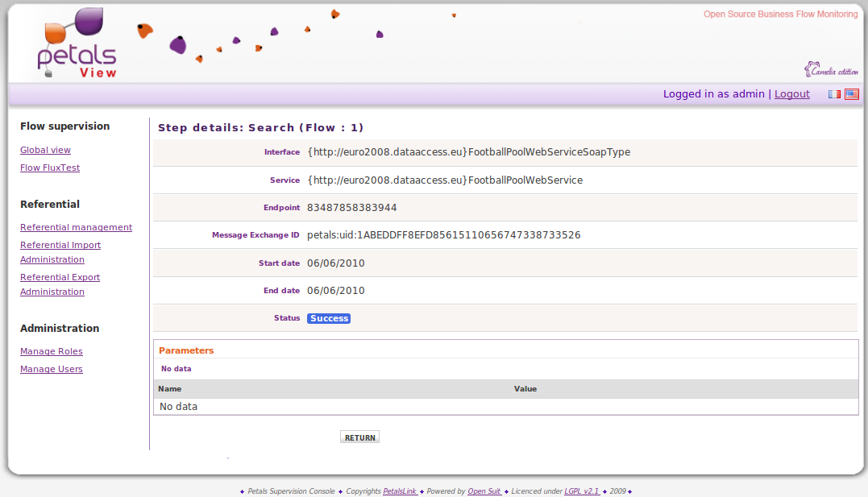Screen dimensions: 868x497
Task: Open the LGPL v2.1 licence link
Action: [x=582, y=491]
